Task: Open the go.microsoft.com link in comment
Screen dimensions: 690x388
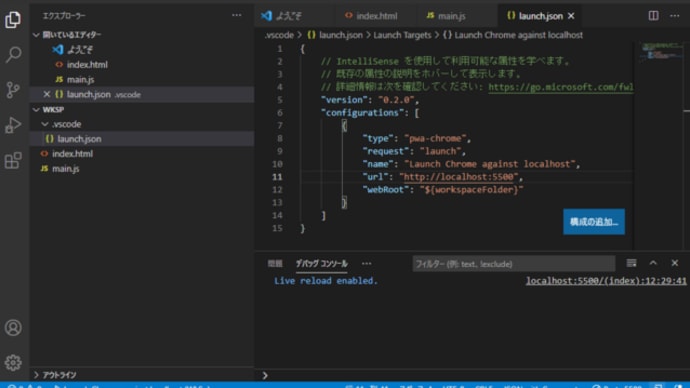Action: coord(561,87)
